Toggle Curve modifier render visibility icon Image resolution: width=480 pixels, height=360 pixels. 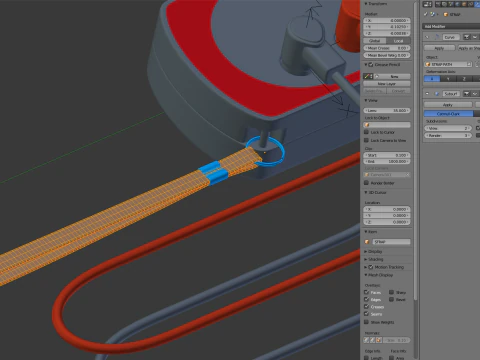point(467,37)
